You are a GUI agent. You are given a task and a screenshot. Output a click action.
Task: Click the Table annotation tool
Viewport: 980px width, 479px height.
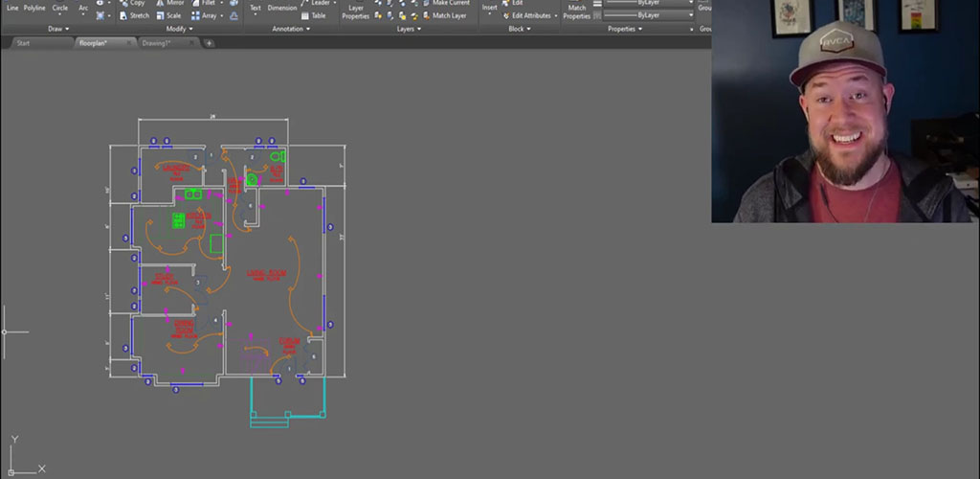(312, 15)
